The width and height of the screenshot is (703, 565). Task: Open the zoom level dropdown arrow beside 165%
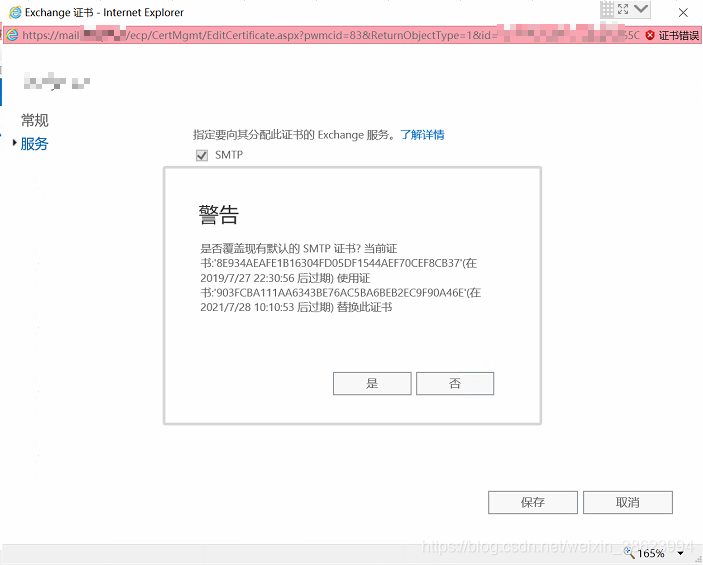click(680, 553)
